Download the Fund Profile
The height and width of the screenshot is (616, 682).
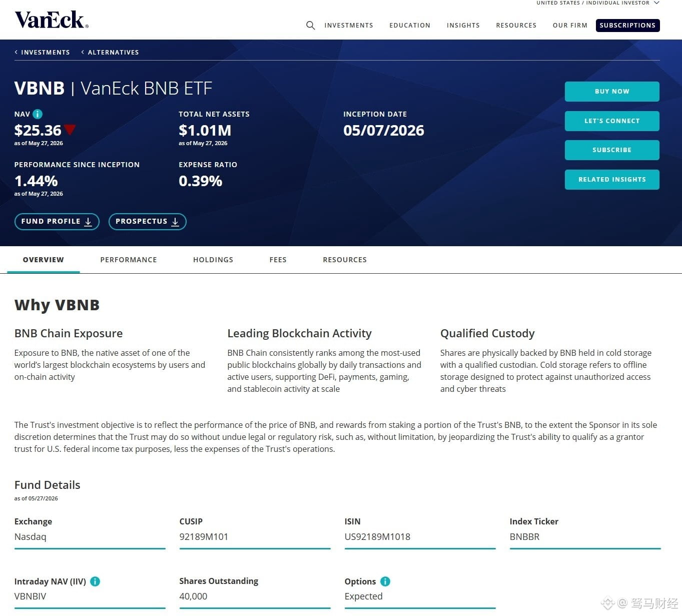pyautogui.click(x=57, y=222)
